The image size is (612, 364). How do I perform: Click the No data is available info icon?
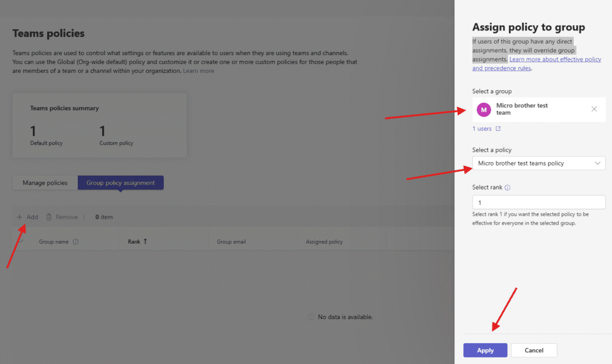pyautogui.click(x=311, y=317)
